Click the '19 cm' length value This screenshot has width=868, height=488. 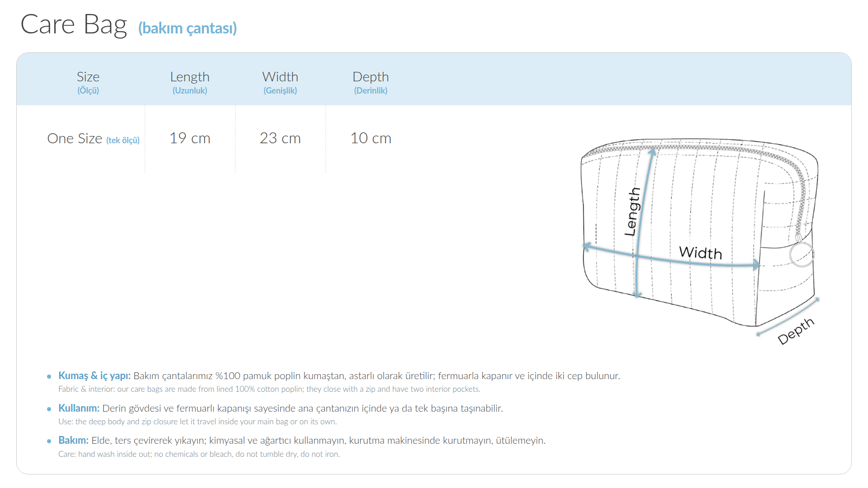(x=190, y=138)
